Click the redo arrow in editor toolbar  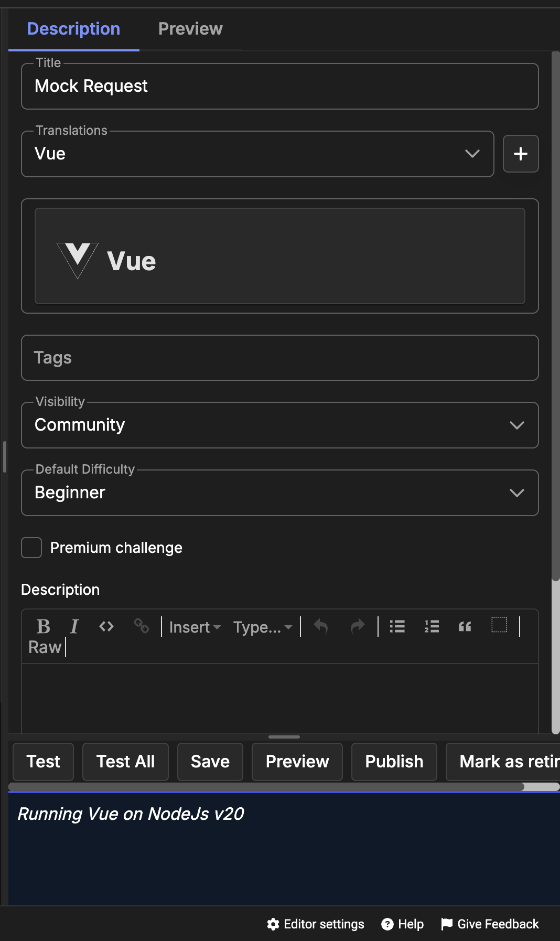click(358, 626)
